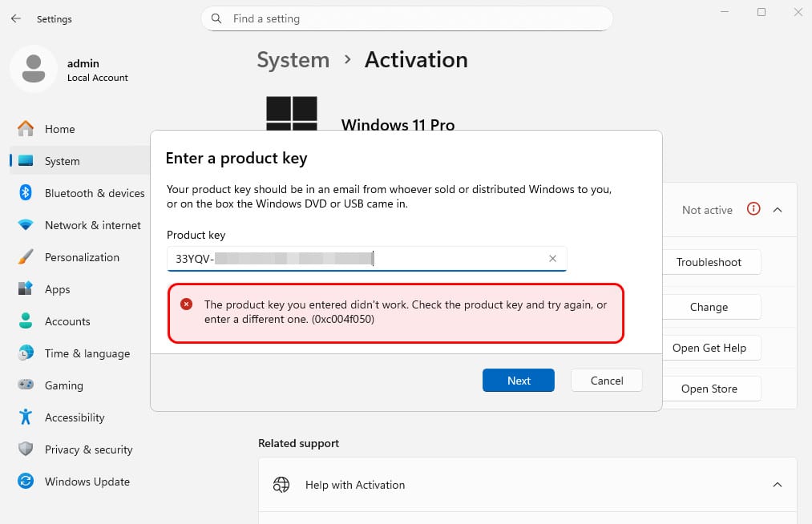Open the Gaming controller icon
The width and height of the screenshot is (812, 524).
(x=26, y=385)
